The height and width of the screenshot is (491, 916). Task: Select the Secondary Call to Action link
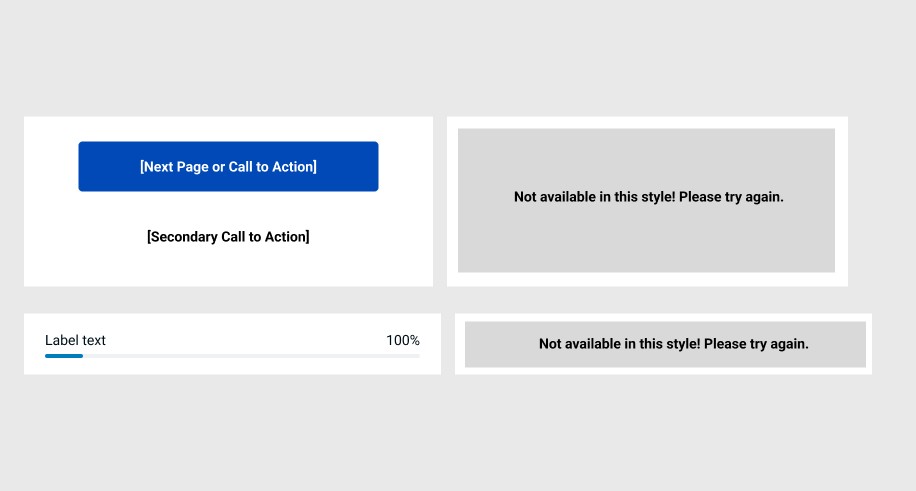coord(228,237)
